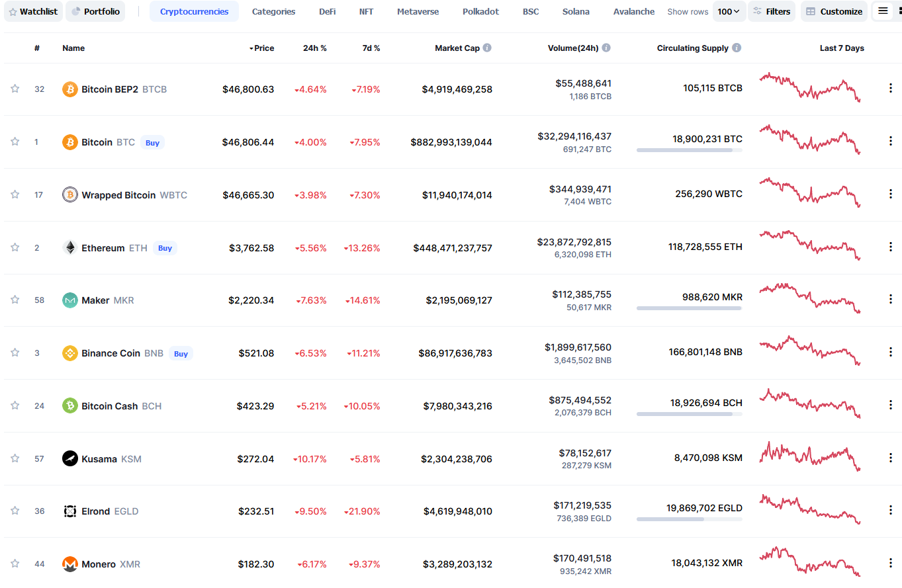Image resolution: width=902 pixels, height=588 pixels.
Task: Open three-dot menu for Binance Coin
Action: [x=891, y=353]
